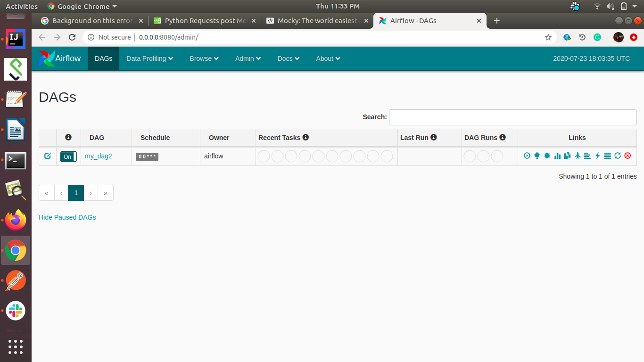Delete the my_dag2 DAG
This screenshot has width=644, height=362.
627,156
